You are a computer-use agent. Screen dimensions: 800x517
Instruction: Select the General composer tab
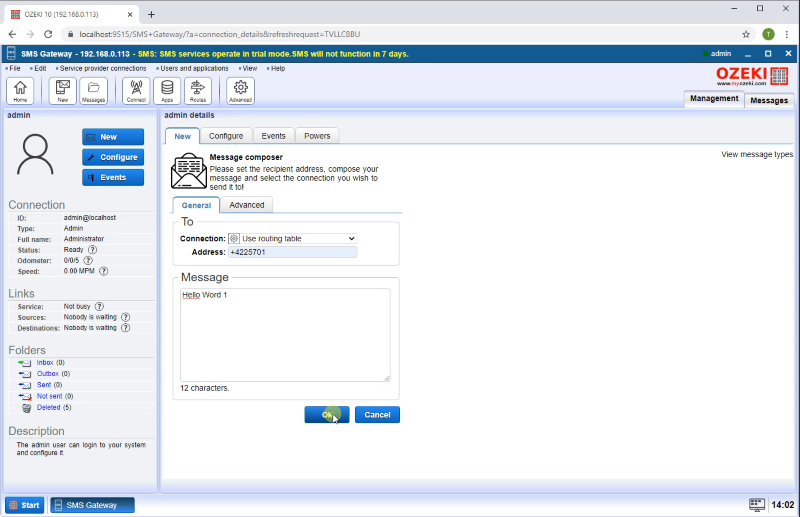[x=196, y=205]
